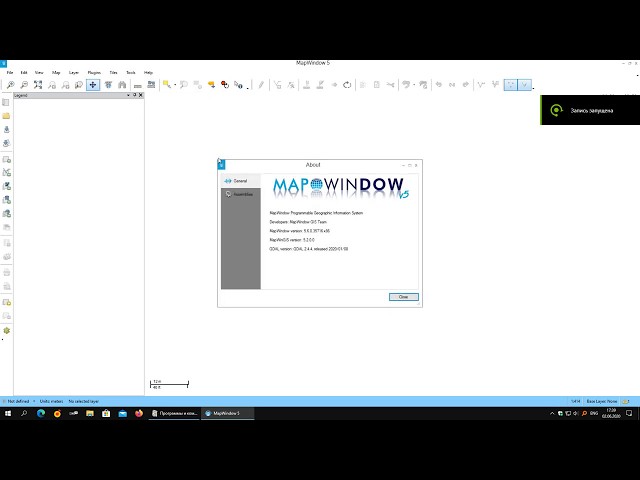The image size is (640, 480).
Task: Select the Pan tool
Action: (x=93, y=84)
